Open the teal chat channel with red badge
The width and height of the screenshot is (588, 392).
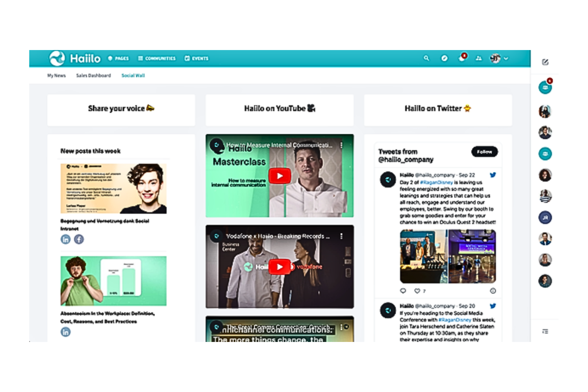[545, 87]
